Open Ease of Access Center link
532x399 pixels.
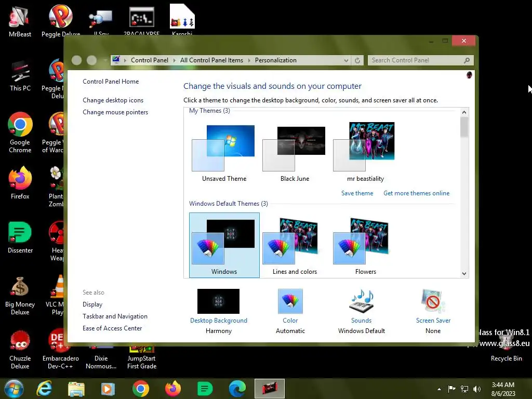pyautogui.click(x=112, y=328)
